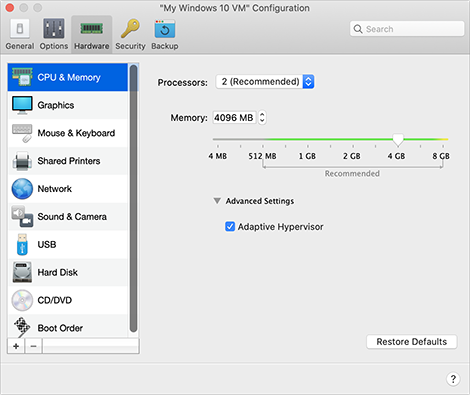Open the General settings tab
Image resolution: width=470 pixels, height=395 pixels.
tap(20, 35)
